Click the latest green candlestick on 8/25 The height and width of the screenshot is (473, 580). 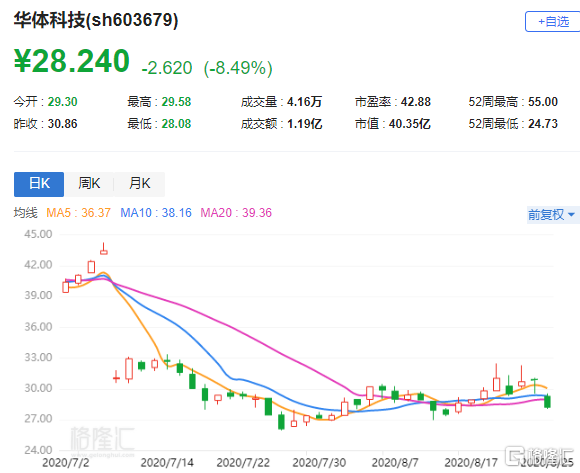click(x=547, y=402)
